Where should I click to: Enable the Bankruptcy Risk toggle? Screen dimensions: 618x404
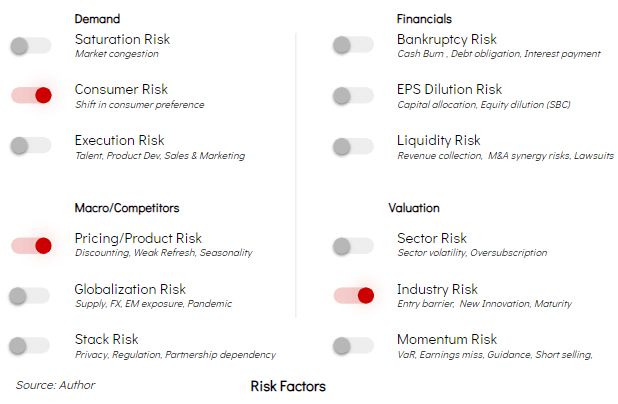353,45
